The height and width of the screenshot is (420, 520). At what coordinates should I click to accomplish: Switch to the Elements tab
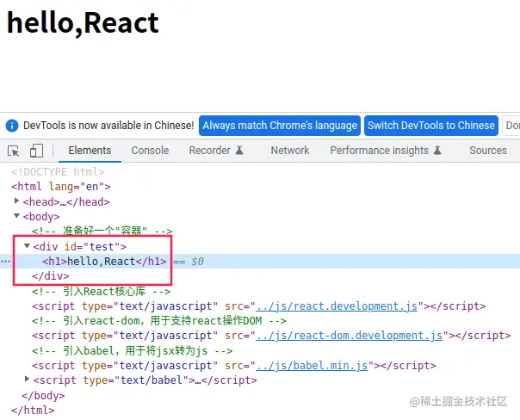(x=90, y=151)
